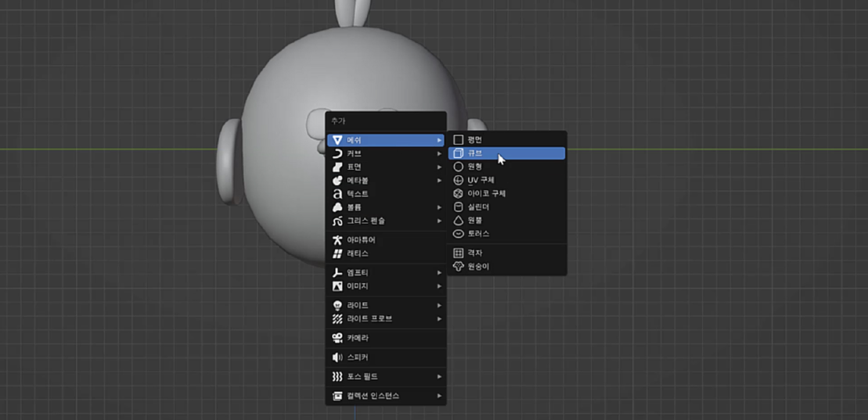
Task: Expand the 볼륨 submenu arrow
Action: click(x=439, y=207)
